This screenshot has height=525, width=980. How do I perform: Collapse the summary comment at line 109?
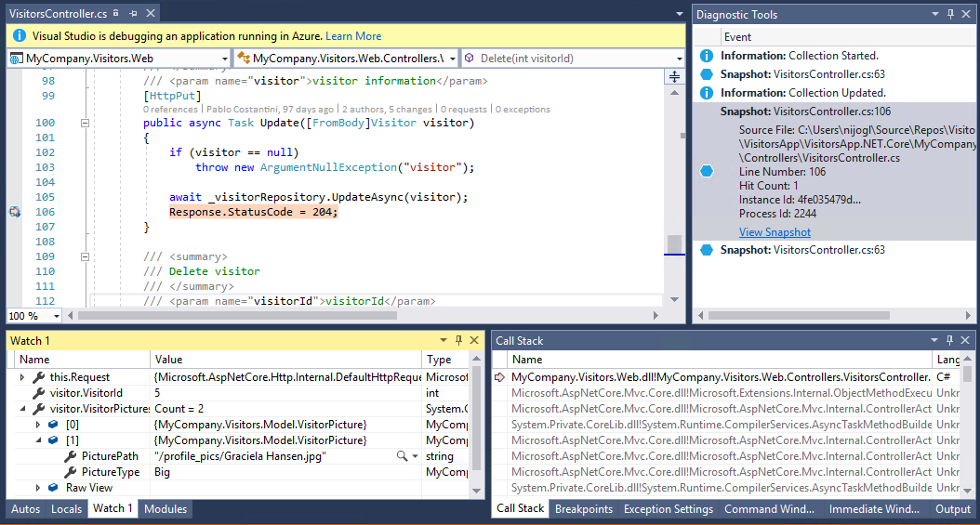point(85,256)
